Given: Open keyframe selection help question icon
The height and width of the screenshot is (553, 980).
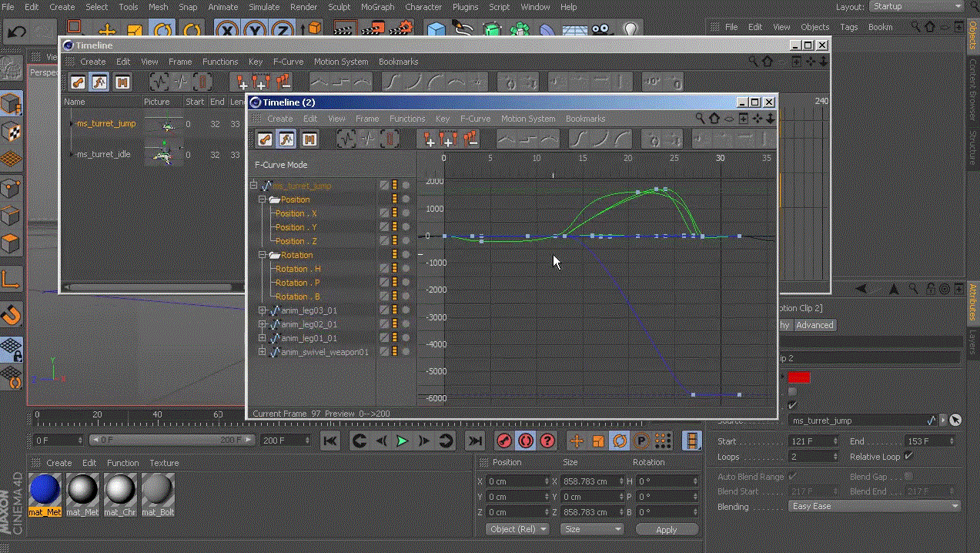Looking at the screenshot, I should (x=547, y=441).
